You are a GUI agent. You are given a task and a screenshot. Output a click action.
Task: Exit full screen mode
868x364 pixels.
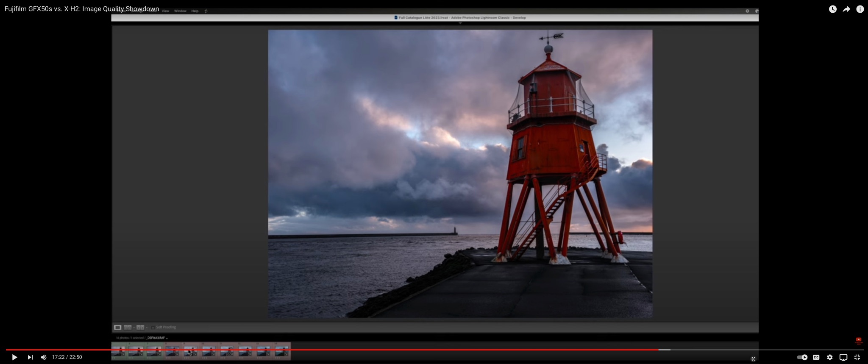coord(857,357)
